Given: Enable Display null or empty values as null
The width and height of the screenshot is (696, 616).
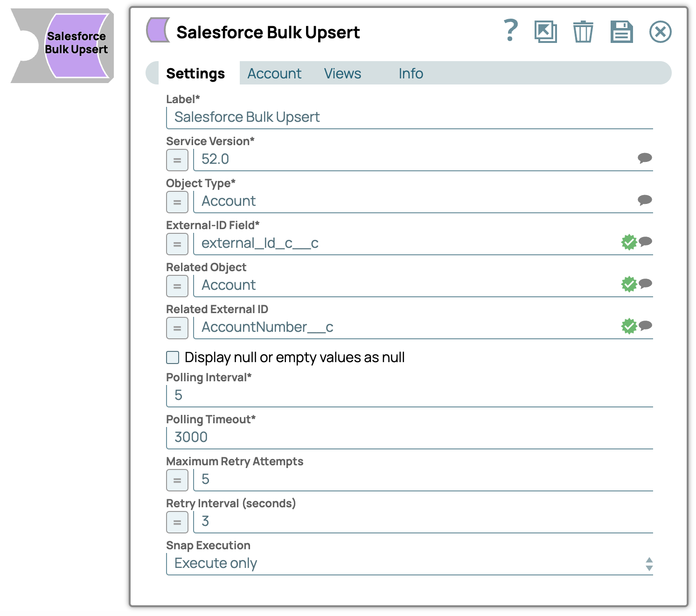Looking at the screenshot, I should pos(173,357).
